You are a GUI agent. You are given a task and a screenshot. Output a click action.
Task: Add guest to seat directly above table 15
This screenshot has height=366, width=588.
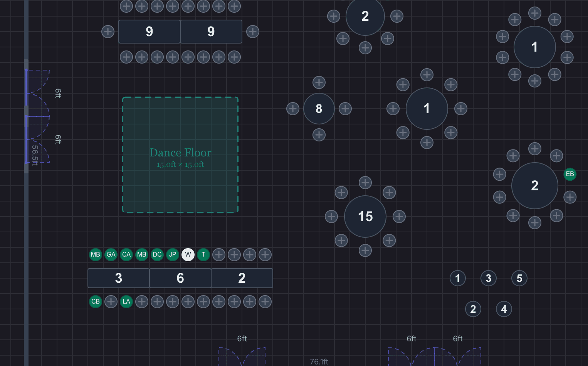365,183
